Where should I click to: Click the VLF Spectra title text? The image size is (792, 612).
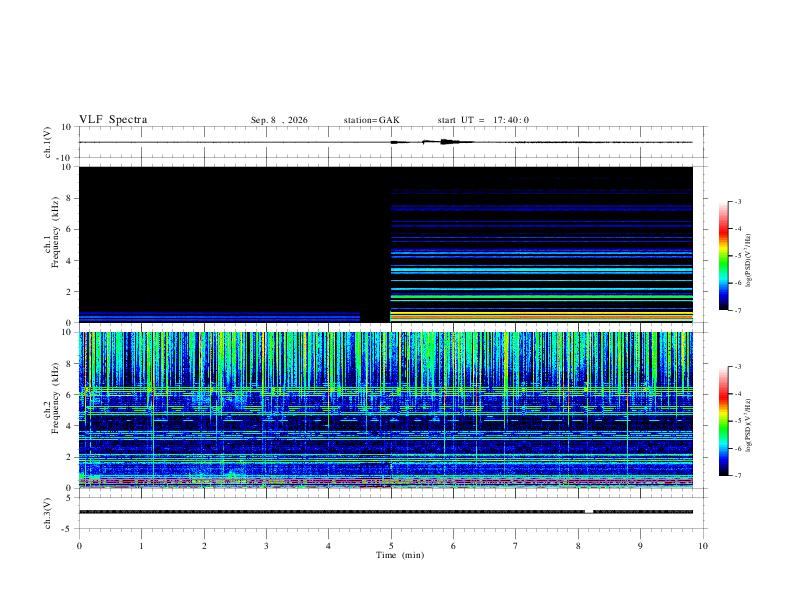tap(113, 120)
